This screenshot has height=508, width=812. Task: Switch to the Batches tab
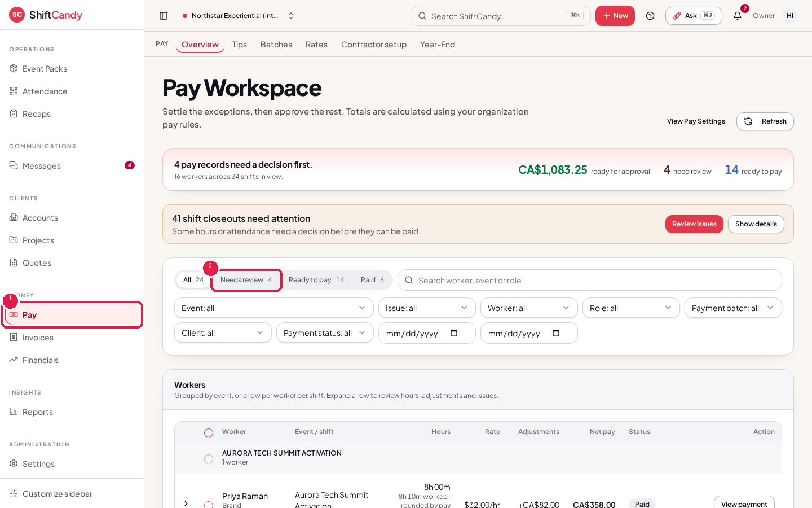pos(276,45)
